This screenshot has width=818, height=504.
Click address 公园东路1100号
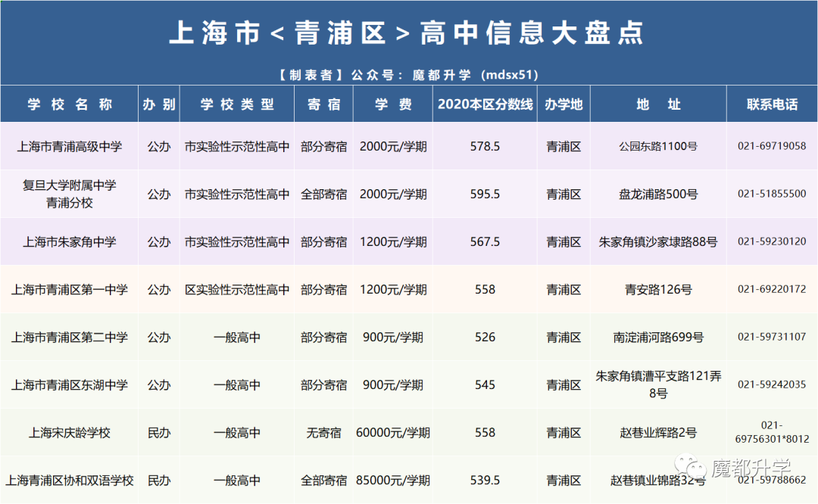[658, 147]
